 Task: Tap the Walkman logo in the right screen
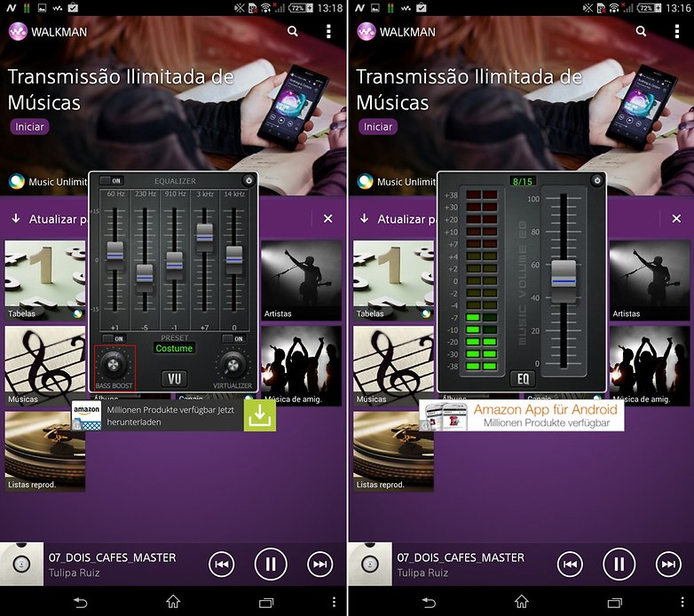tap(367, 31)
